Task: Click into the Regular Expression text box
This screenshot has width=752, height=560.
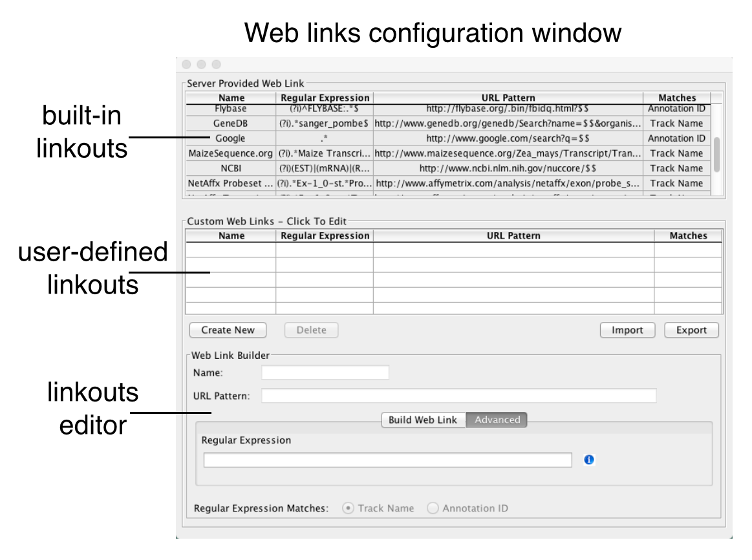Action: (387, 460)
